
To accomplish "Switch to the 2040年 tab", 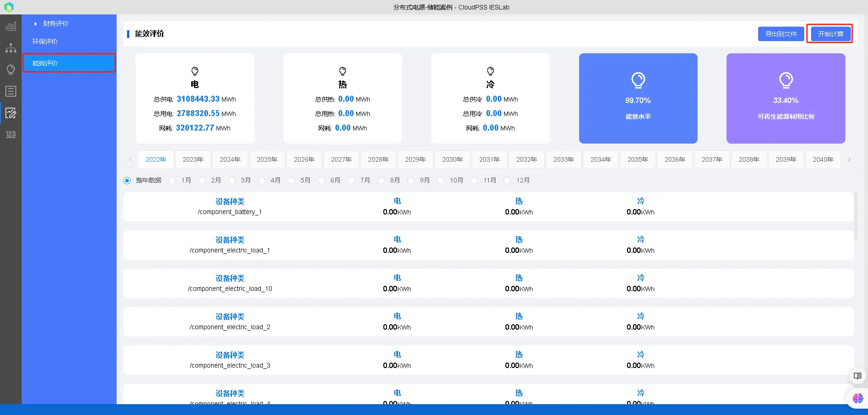I will point(823,159).
